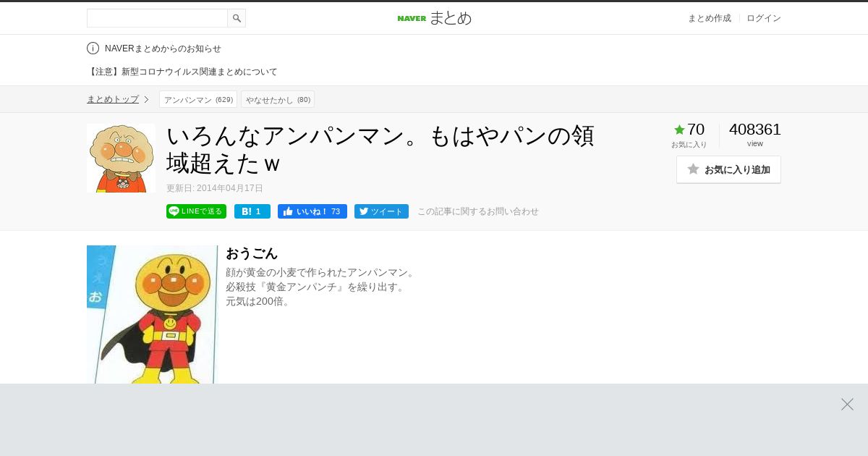Click the search magnifier icon
868x456 pixels.
pos(237,18)
